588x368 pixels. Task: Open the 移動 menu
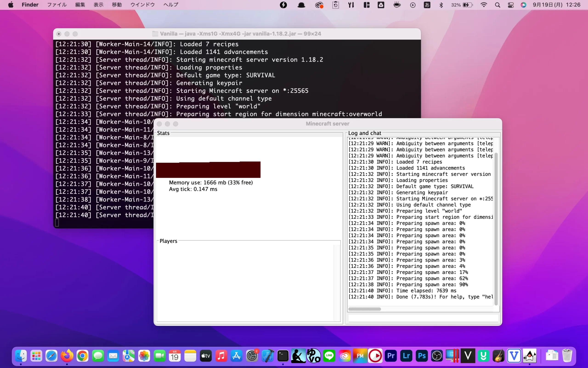[x=117, y=5]
